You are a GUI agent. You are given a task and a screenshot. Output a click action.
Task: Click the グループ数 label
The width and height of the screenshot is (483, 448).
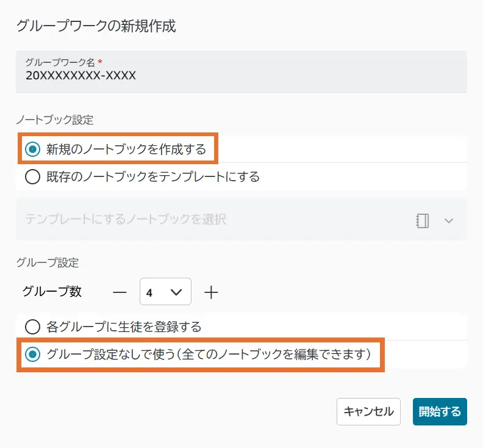(52, 291)
